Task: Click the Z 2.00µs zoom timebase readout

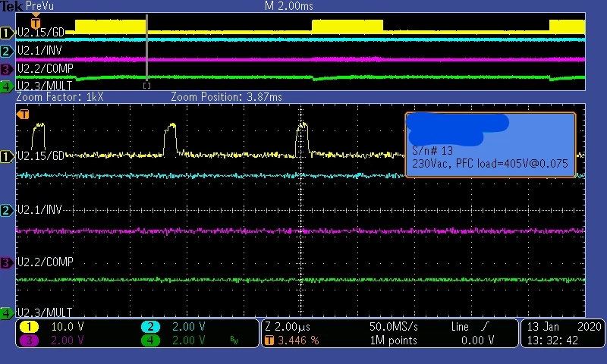Action: click(x=288, y=327)
